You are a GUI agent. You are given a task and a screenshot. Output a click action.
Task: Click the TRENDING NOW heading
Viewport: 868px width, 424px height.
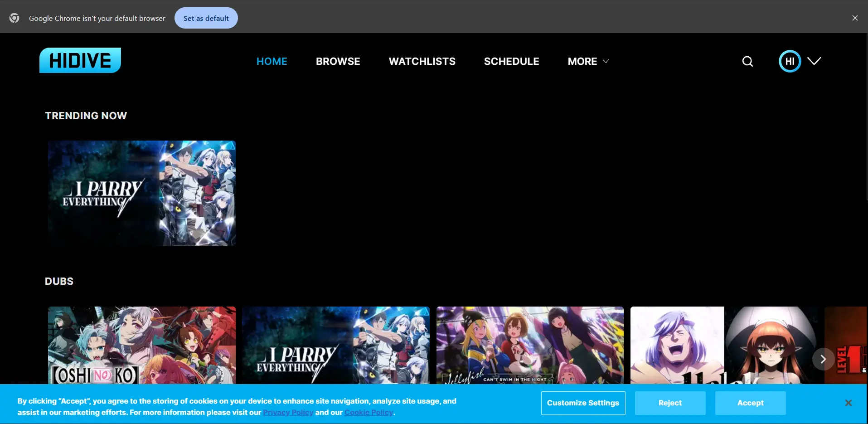(86, 116)
